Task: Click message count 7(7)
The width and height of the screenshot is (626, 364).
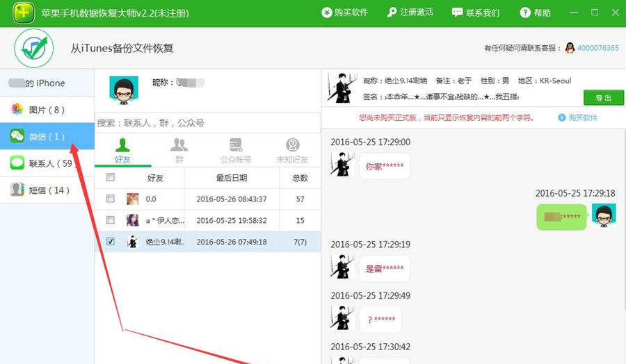Action: 300,242
